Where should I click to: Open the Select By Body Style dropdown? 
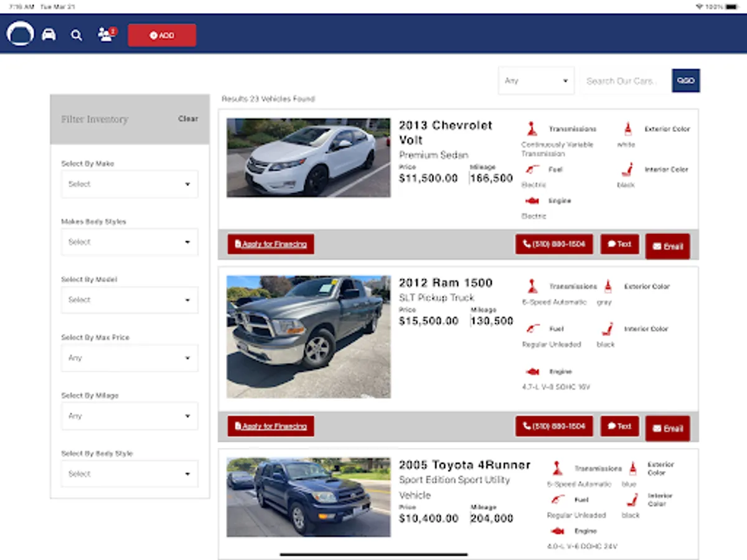click(x=129, y=474)
